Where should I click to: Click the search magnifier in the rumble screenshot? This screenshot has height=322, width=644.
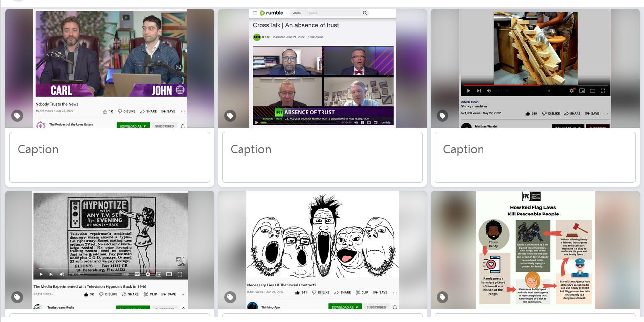tap(365, 13)
